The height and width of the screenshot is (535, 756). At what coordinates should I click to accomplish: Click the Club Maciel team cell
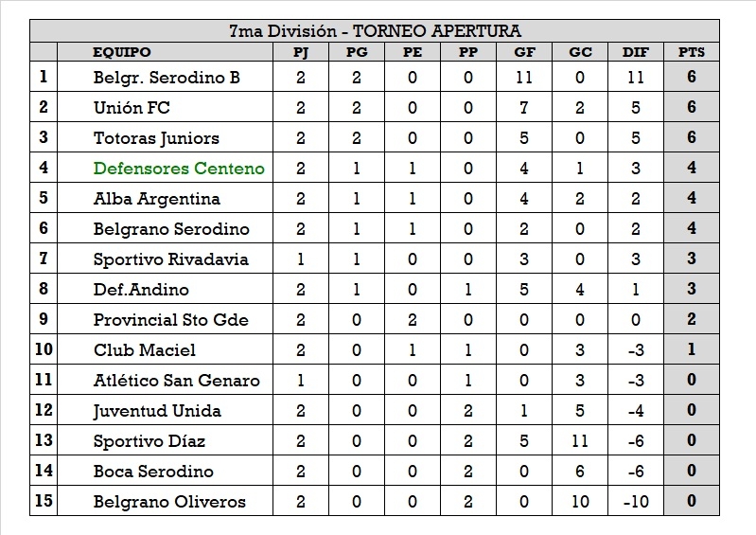click(x=144, y=350)
